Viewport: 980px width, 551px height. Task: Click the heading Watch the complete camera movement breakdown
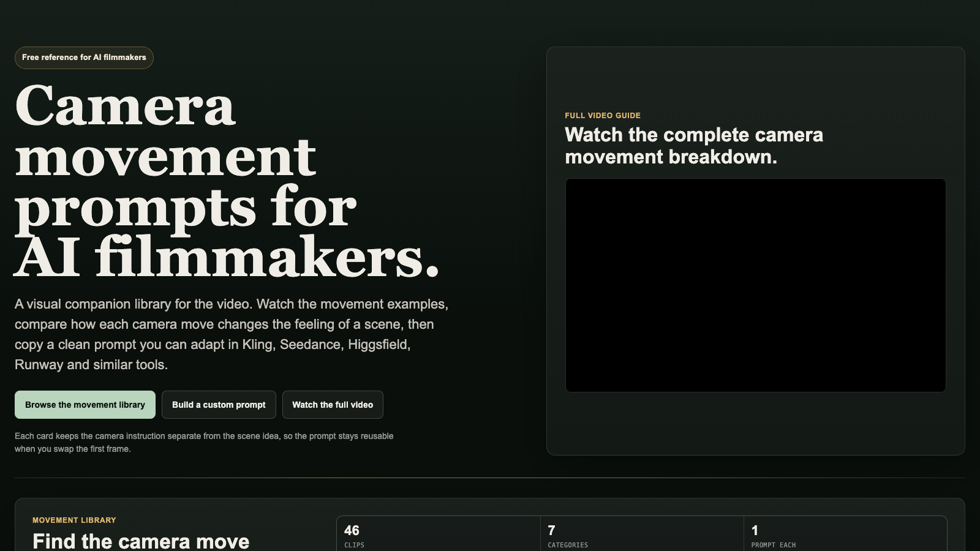point(694,146)
